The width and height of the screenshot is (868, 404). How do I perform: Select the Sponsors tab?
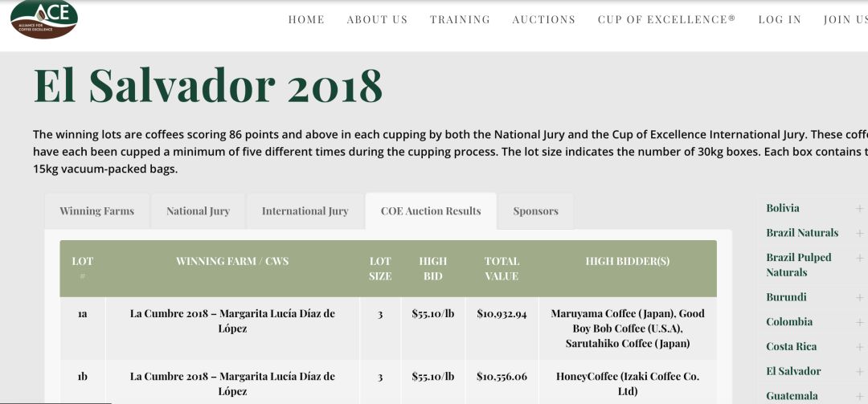535,211
